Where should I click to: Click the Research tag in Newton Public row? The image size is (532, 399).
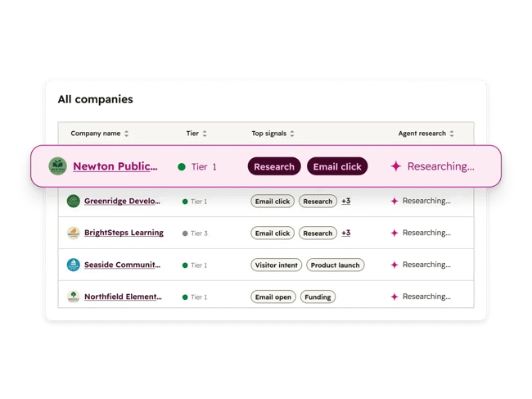pos(273,166)
